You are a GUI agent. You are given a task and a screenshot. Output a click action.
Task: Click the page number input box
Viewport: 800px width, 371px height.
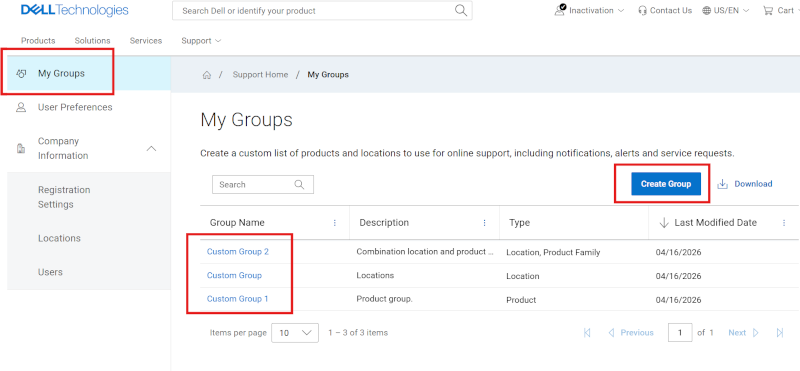point(680,333)
